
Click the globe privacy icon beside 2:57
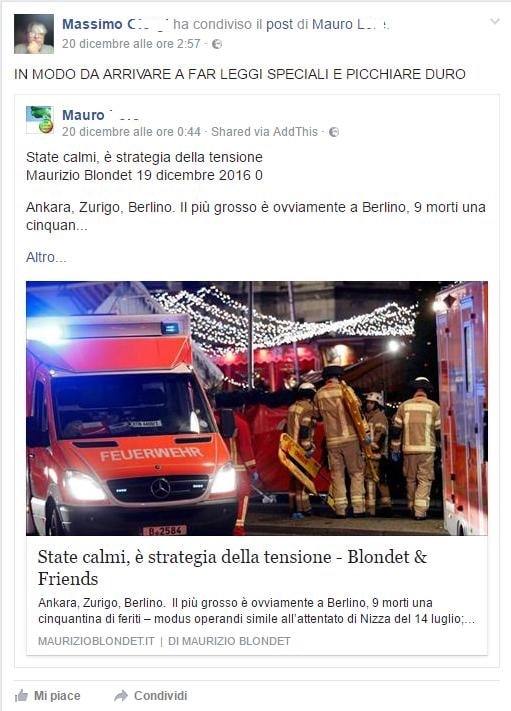(x=217, y=44)
